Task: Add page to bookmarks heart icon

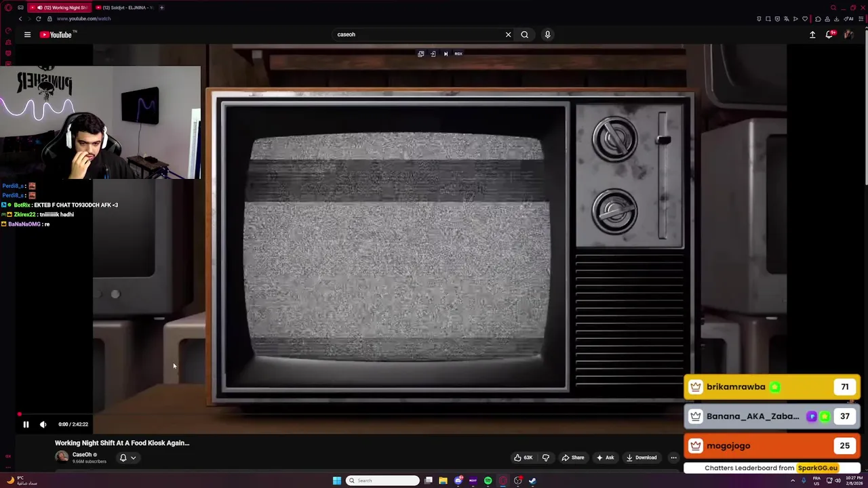Action: [805, 19]
